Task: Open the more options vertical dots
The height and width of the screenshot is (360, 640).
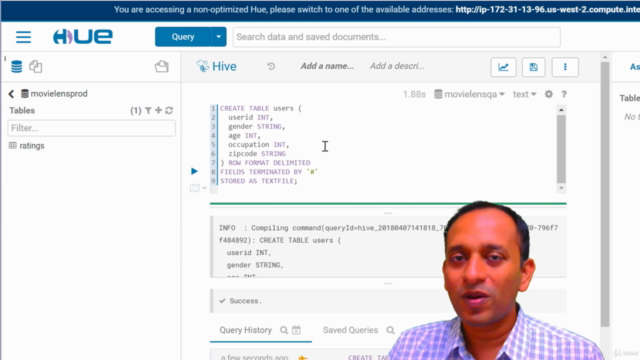Action: click(x=565, y=67)
